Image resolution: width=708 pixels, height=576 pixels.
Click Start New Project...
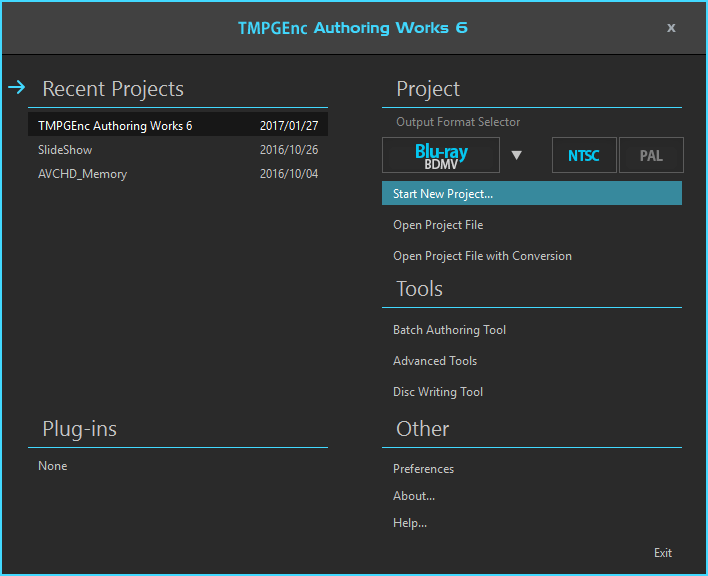click(532, 194)
